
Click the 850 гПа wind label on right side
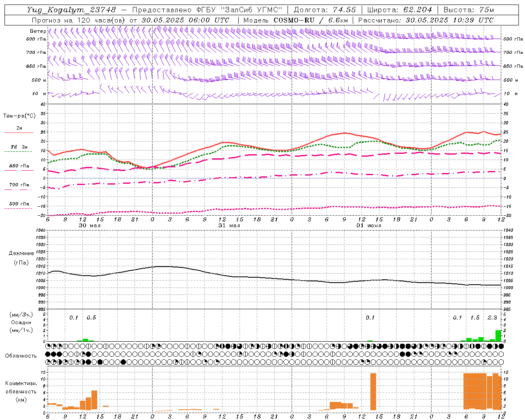pyautogui.click(x=513, y=66)
